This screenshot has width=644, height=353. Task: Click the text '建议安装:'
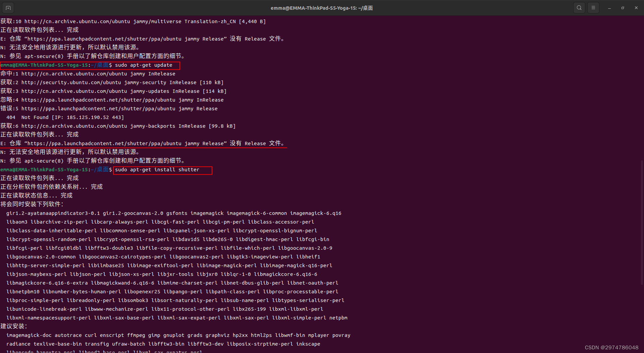(14, 326)
